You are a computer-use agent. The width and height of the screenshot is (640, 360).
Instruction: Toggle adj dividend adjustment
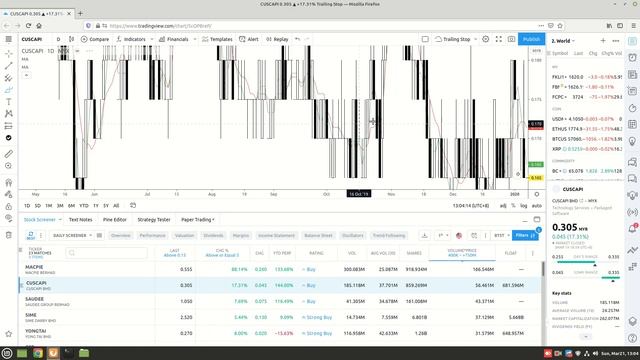(503, 206)
